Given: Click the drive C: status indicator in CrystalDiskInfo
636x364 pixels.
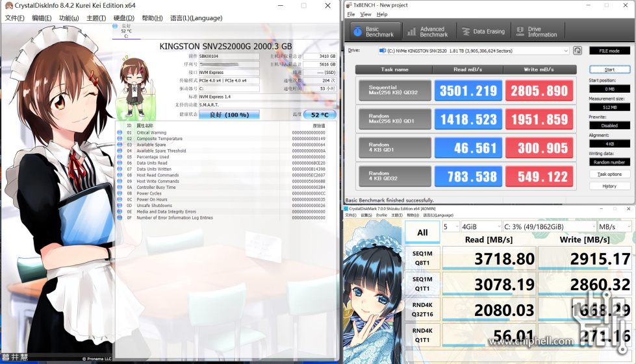Looking at the screenshot, I should (x=115, y=26).
